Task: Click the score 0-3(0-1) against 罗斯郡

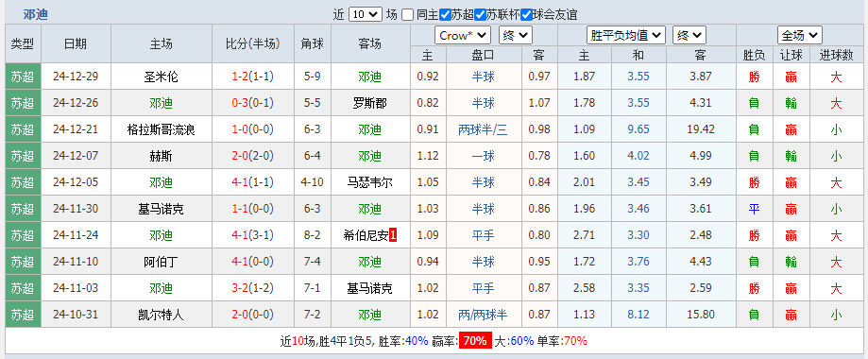Action: (x=252, y=103)
